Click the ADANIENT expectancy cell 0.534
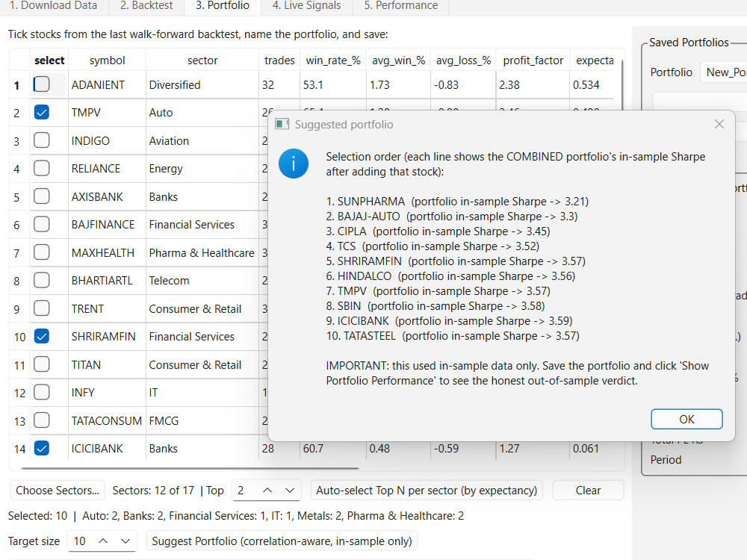Image resolution: width=747 pixels, height=560 pixels. 592,85
